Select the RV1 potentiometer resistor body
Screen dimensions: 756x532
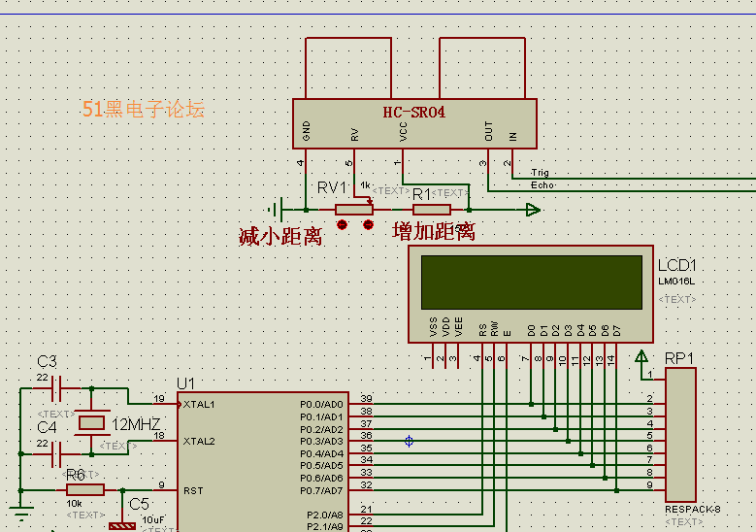coord(354,210)
